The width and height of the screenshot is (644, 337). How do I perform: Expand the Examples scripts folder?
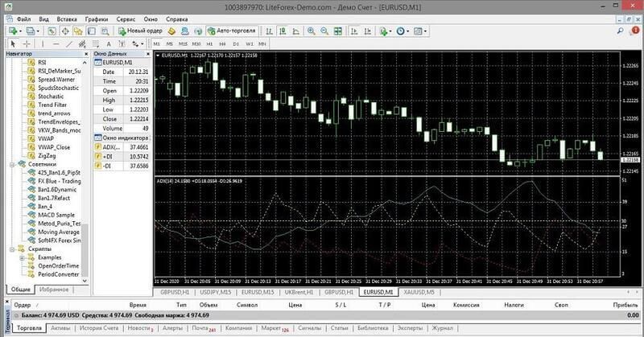(23, 258)
